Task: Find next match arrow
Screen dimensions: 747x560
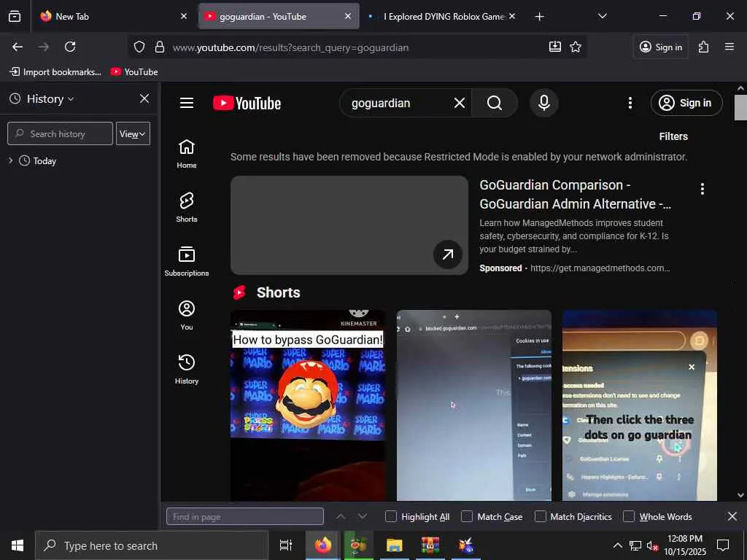Action: (x=363, y=516)
